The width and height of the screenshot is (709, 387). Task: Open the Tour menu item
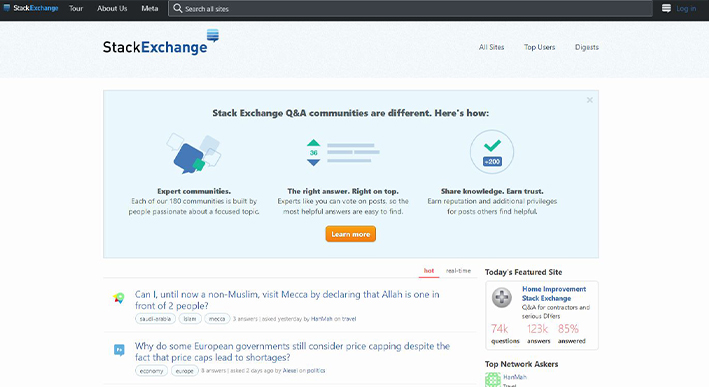(76, 9)
